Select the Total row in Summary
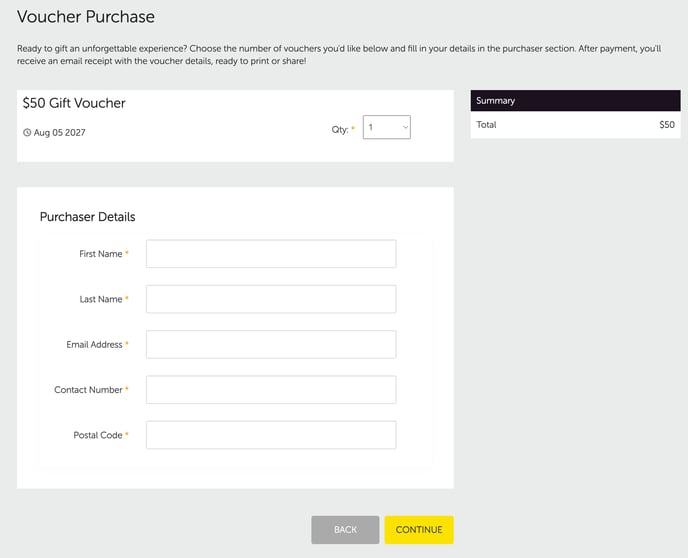 pos(576,125)
